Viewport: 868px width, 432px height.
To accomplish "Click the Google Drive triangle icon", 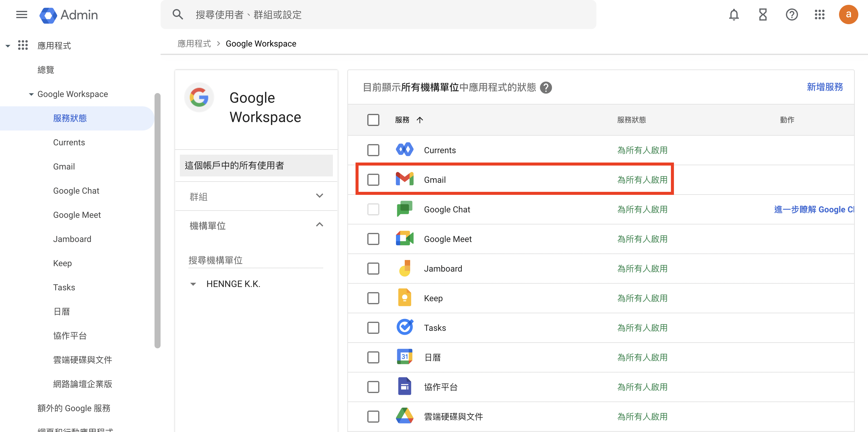I will [404, 416].
